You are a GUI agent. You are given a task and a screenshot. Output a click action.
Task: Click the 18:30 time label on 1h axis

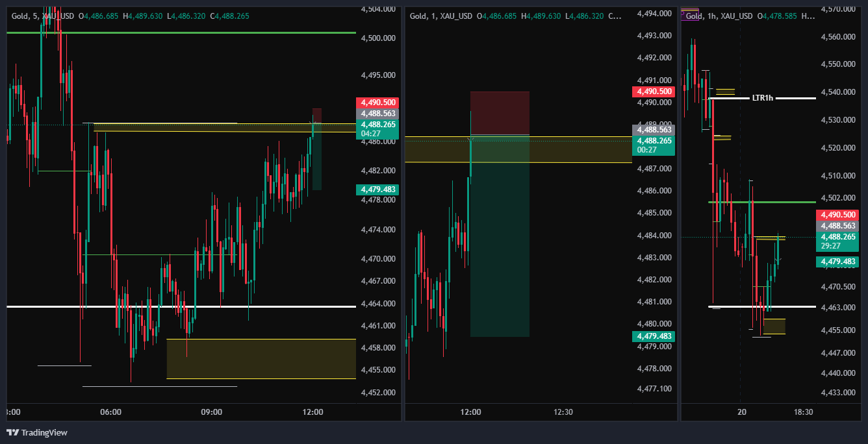coord(804,412)
